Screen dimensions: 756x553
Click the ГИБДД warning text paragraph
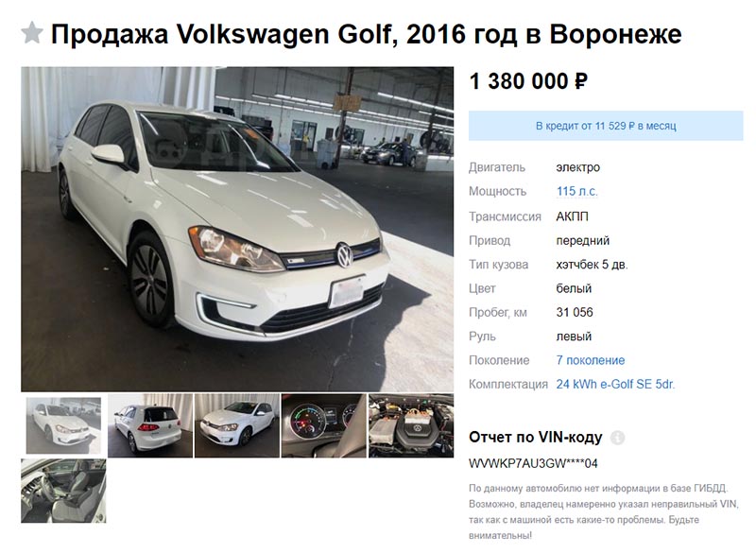click(x=603, y=511)
